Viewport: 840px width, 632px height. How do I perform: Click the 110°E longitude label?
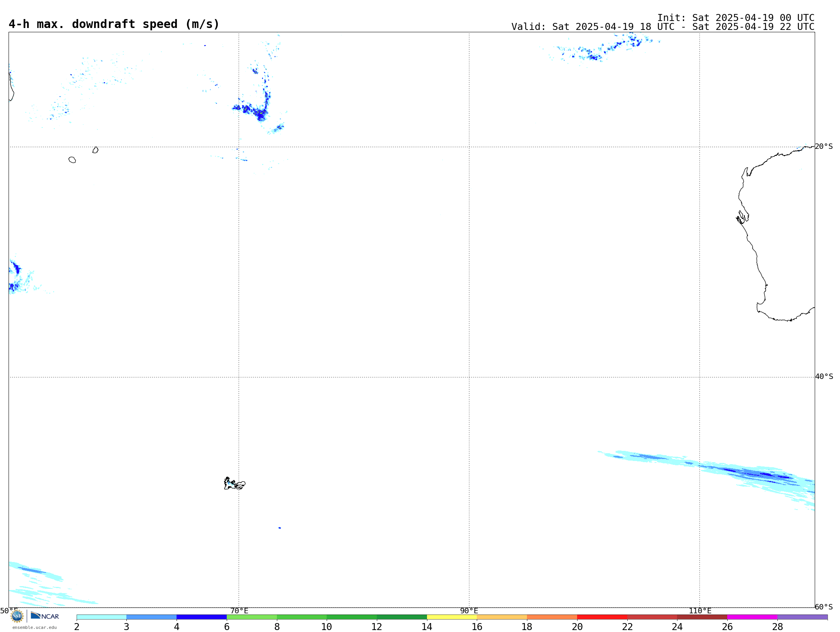[700, 611]
